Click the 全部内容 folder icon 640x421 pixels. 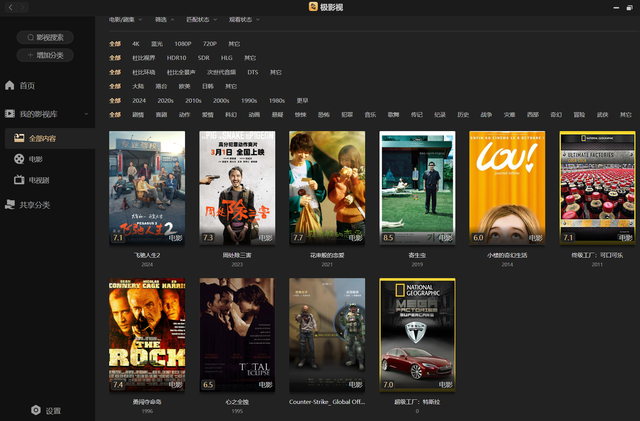click(19, 138)
